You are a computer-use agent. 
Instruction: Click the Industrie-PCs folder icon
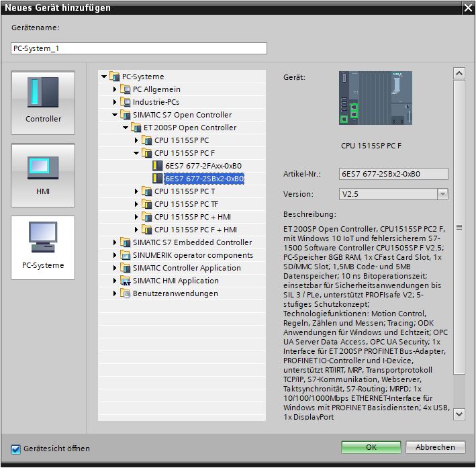pos(126,102)
